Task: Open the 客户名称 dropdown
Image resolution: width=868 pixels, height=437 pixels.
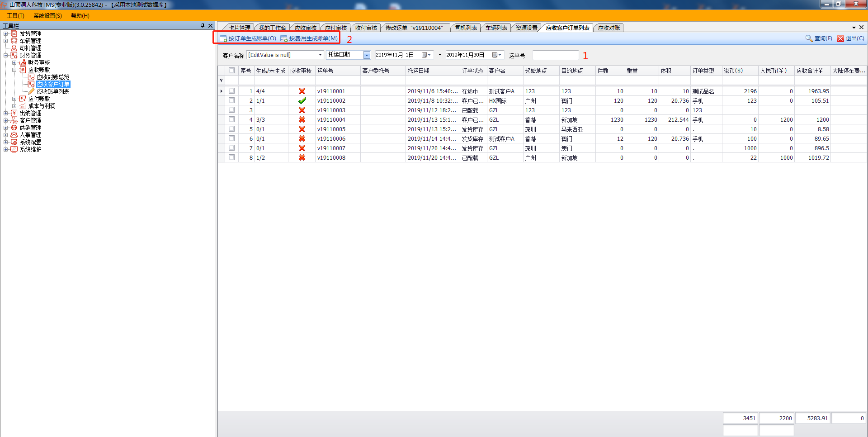Action: 320,55
